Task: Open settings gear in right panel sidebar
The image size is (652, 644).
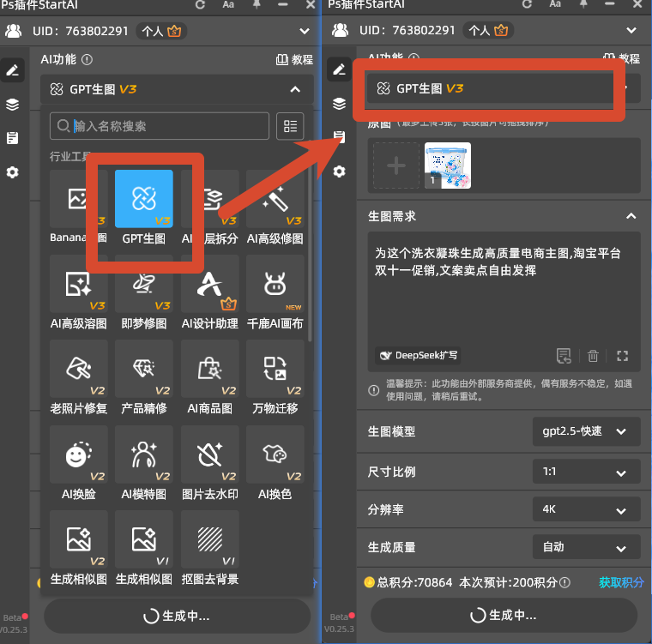Action: click(x=340, y=172)
